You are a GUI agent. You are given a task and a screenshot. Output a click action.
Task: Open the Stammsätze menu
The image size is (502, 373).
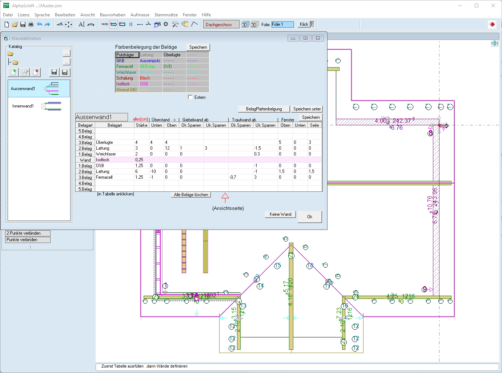coord(166,15)
